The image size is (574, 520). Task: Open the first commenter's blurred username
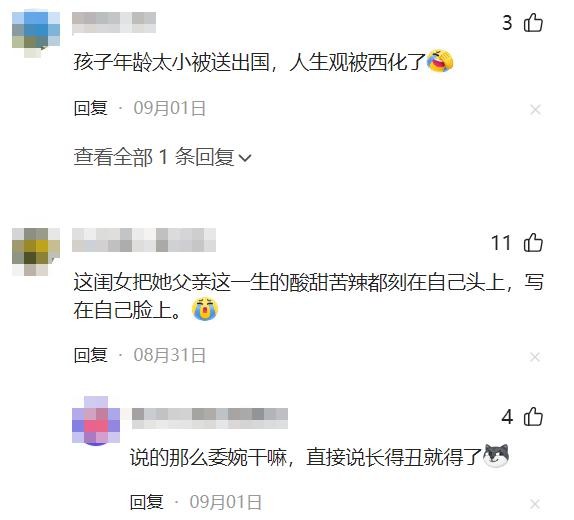(114, 23)
